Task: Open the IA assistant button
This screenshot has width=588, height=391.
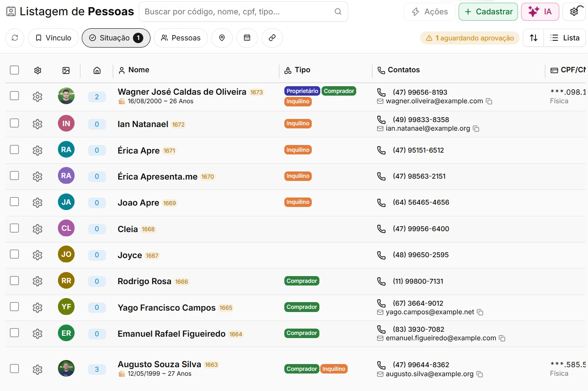Action: point(540,12)
